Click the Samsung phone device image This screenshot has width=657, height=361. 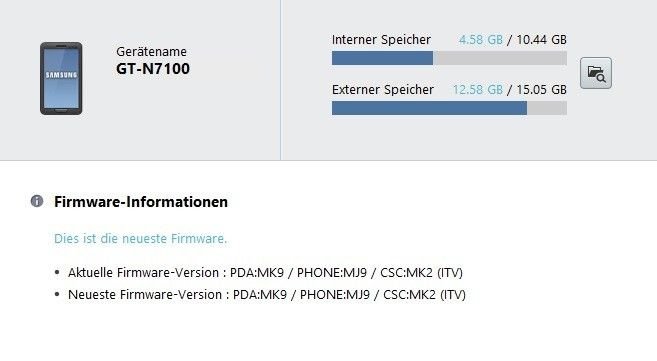point(61,78)
